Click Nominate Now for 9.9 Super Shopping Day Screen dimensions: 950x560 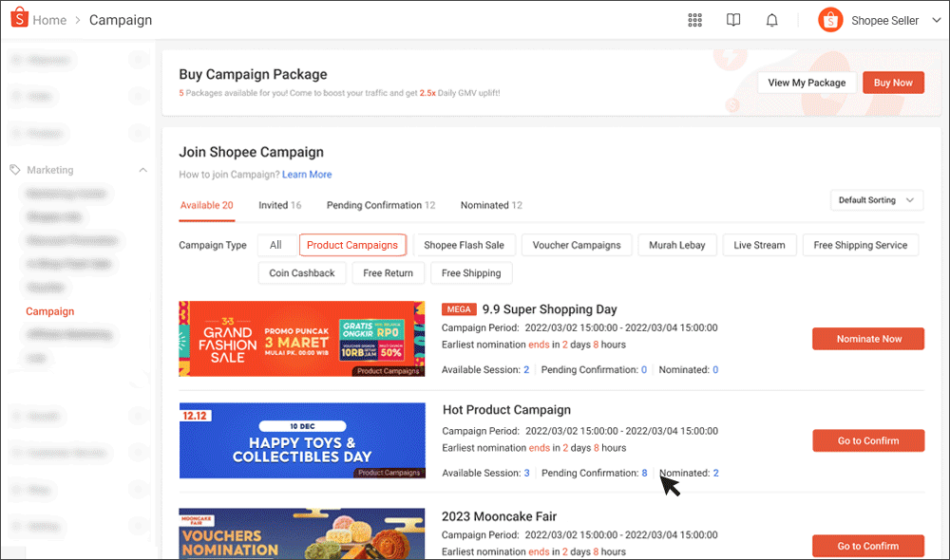pos(867,338)
